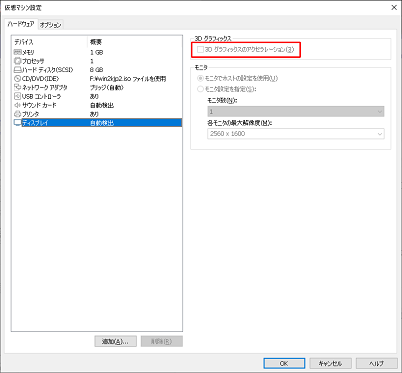Click the キャンセル button
The image size is (402, 373).
point(330,363)
